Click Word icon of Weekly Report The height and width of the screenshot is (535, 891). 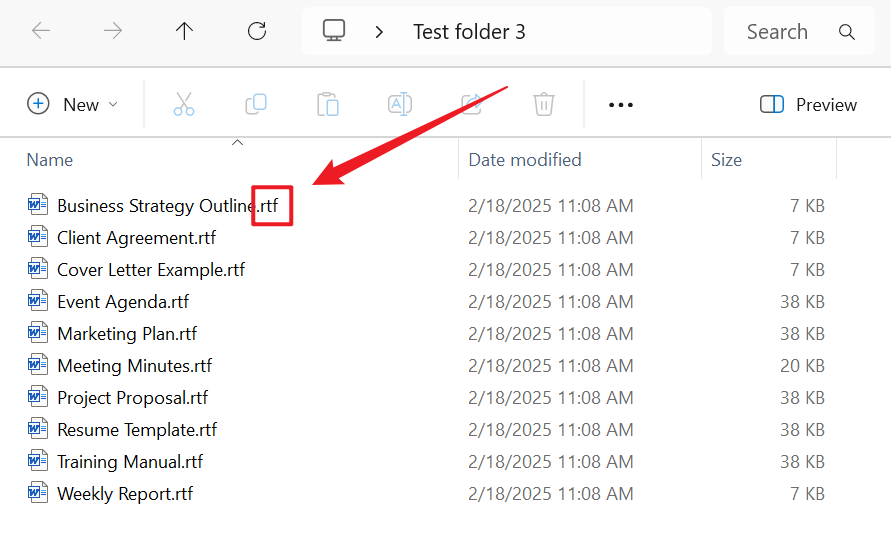point(38,492)
